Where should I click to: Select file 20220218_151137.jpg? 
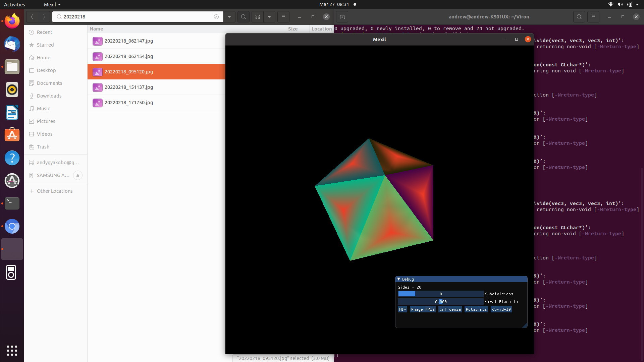pos(129,87)
